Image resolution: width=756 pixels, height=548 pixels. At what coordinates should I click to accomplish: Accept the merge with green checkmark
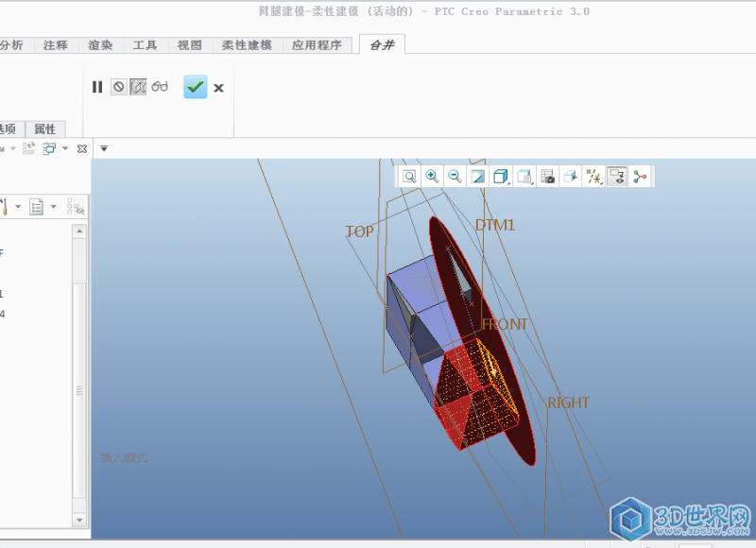point(196,87)
